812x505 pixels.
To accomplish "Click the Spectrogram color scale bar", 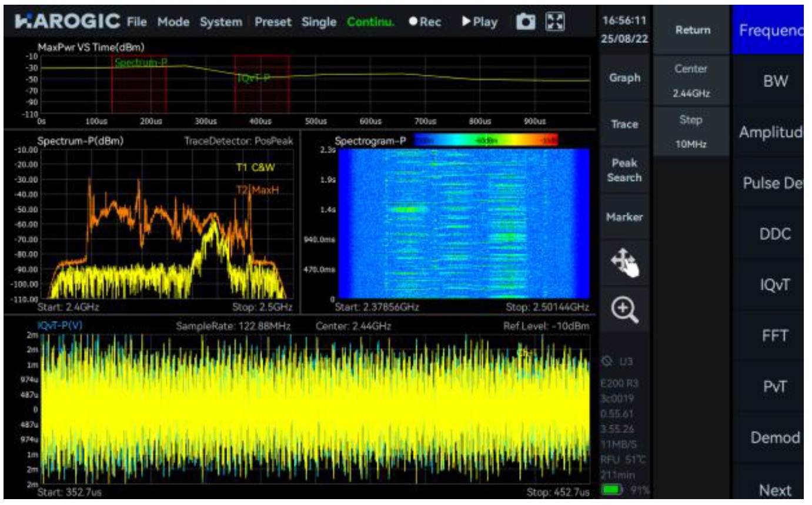I will coord(486,140).
